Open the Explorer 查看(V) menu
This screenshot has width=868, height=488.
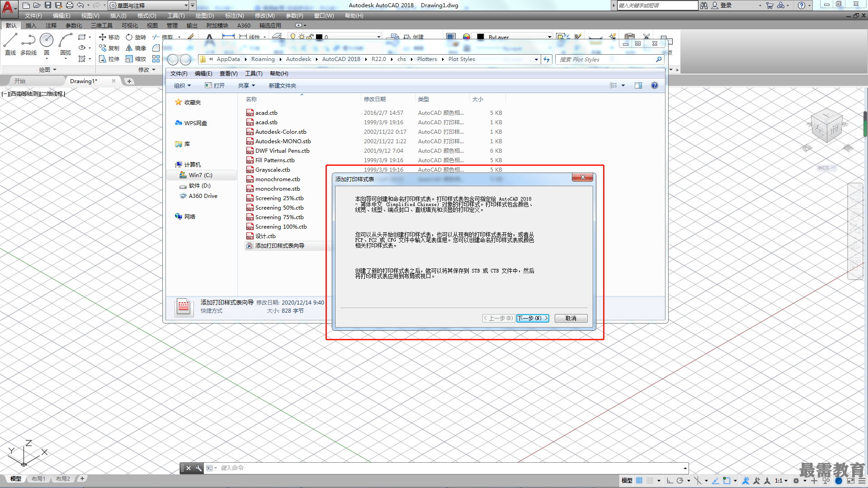point(228,74)
